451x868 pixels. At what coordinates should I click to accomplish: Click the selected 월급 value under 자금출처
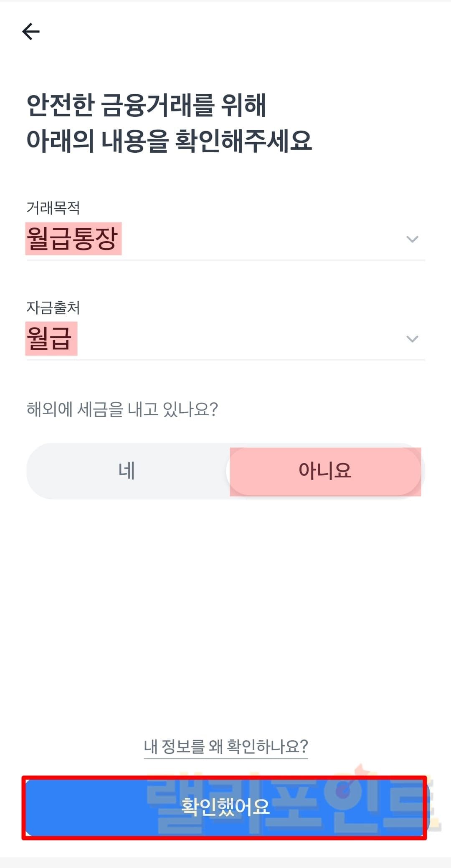click(x=51, y=338)
